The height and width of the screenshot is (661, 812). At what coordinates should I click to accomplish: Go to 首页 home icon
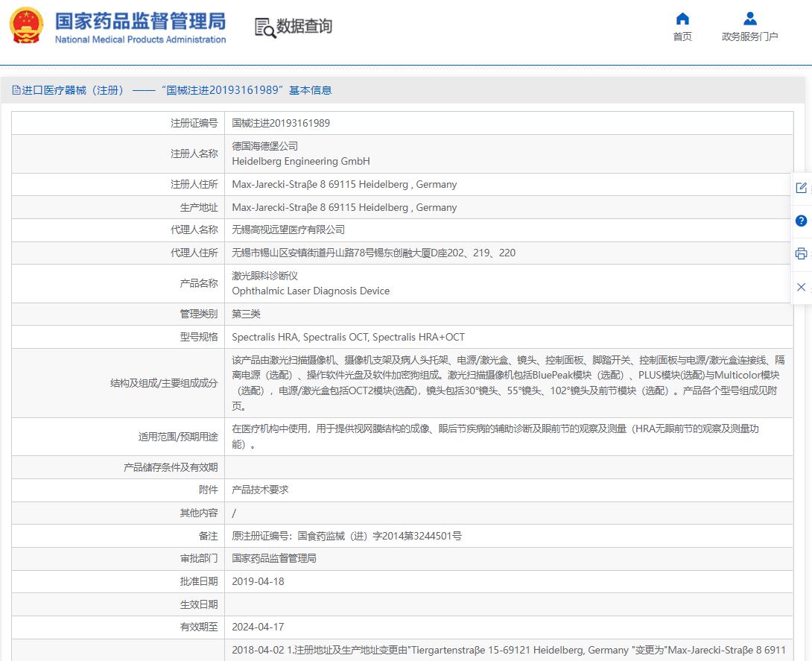point(682,19)
